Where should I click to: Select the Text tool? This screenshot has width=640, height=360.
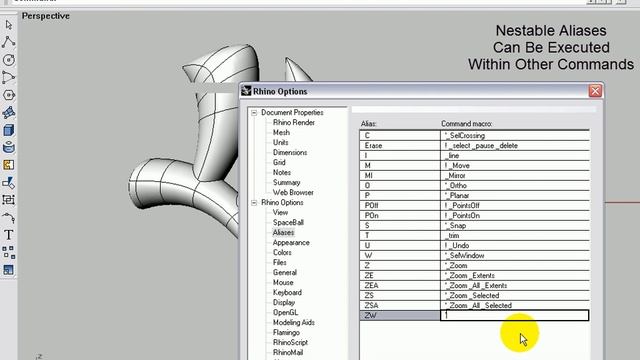point(9,235)
